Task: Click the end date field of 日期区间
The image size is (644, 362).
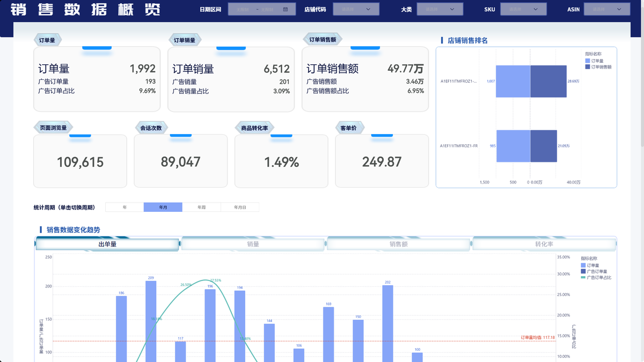Action: pos(267,9)
